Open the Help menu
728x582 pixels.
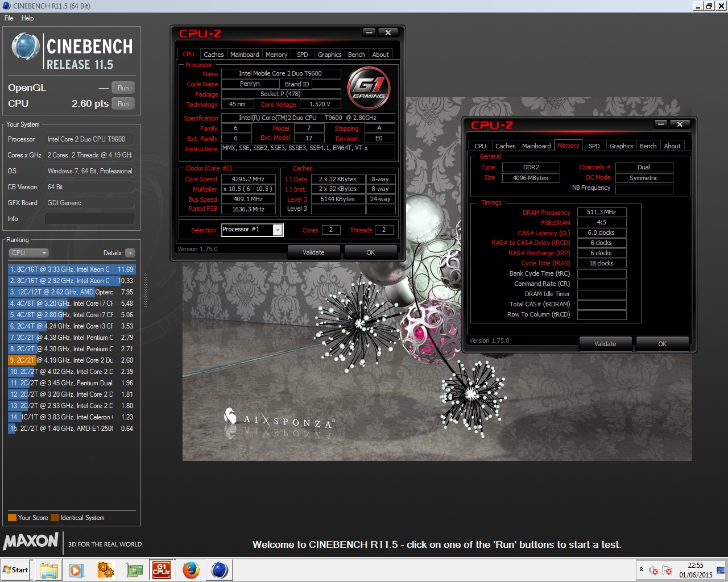point(28,18)
